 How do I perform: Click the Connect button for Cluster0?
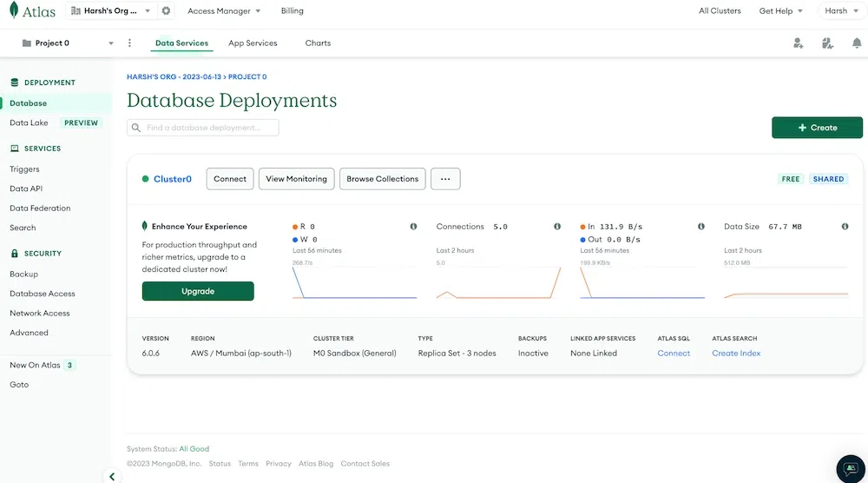click(x=230, y=179)
